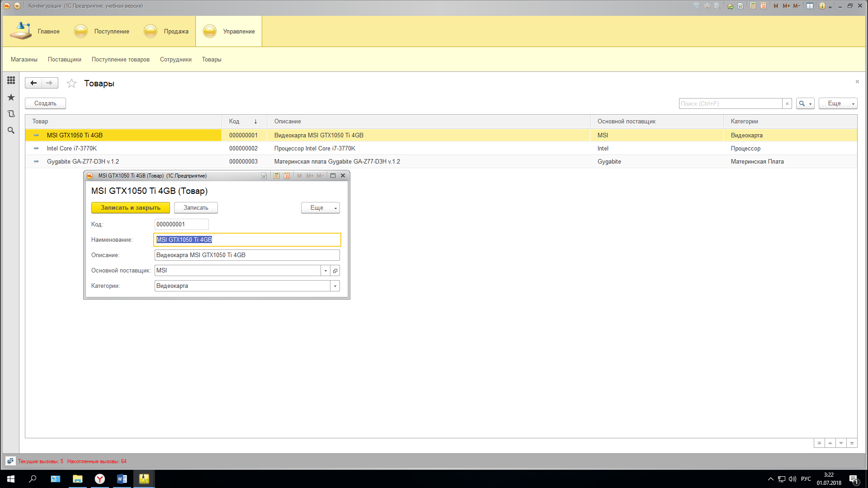Open the main 1C application menu dropdown
Image resolution: width=868 pixels, height=488 pixels.
coord(17,6)
